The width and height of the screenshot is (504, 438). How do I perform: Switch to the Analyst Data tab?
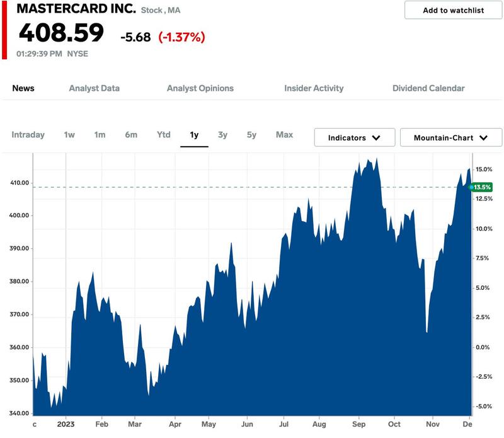point(94,88)
